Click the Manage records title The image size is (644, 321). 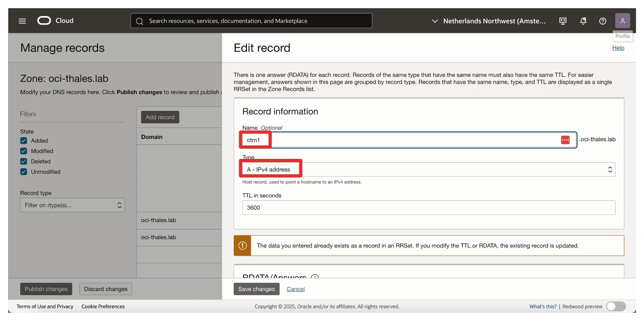(x=62, y=48)
